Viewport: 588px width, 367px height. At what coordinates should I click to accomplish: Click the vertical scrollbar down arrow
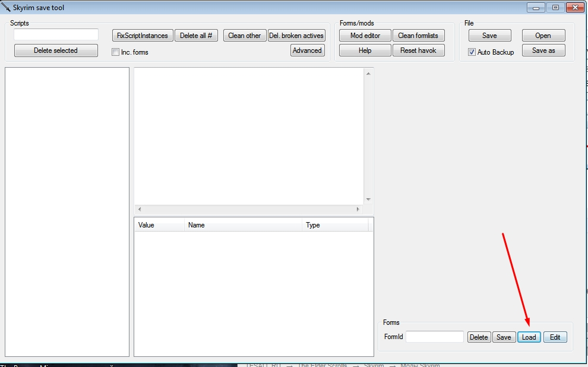click(x=368, y=200)
